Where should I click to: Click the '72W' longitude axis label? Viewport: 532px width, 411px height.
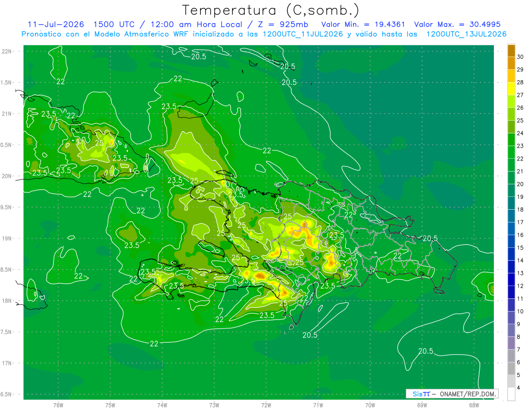[266, 405]
